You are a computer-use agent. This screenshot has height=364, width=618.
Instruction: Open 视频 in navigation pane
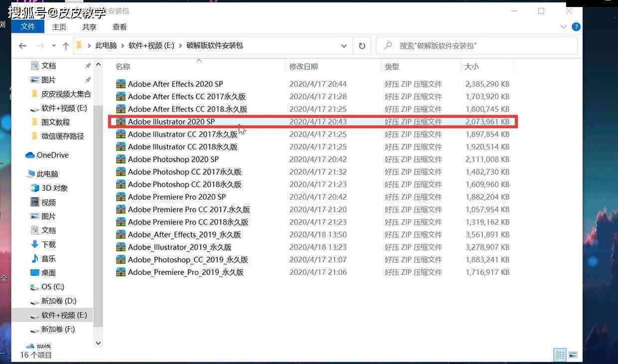48,202
